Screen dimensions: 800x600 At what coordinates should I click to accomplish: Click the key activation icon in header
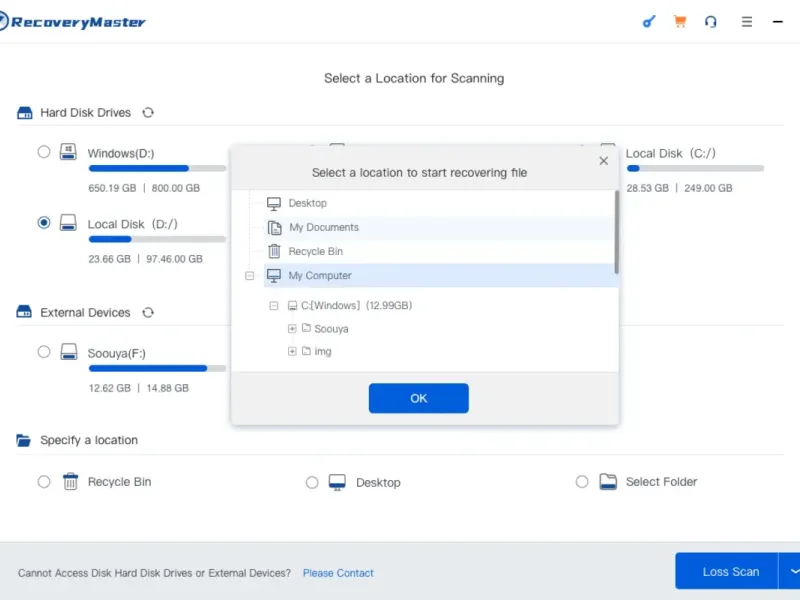648,22
